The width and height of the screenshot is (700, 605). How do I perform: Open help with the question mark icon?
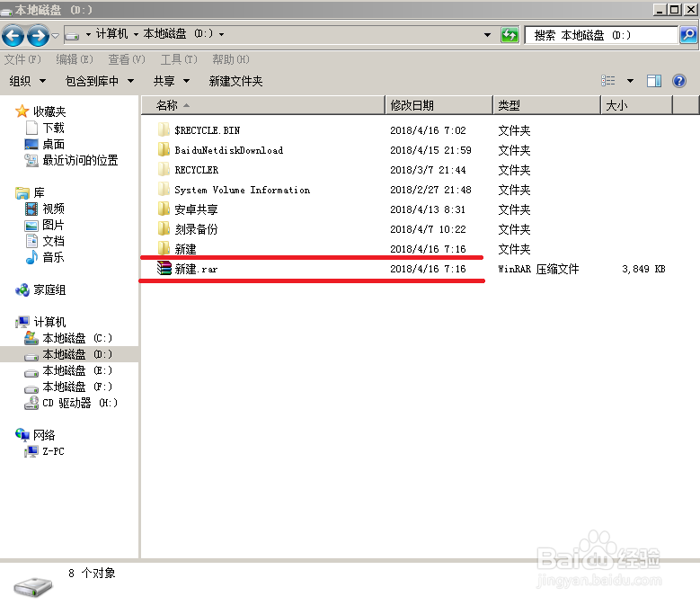click(679, 81)
